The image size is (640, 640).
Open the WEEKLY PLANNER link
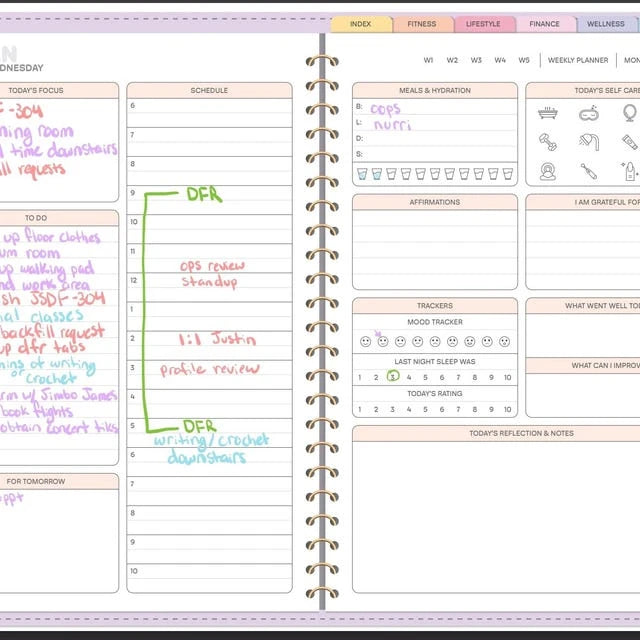pos(578,60)
